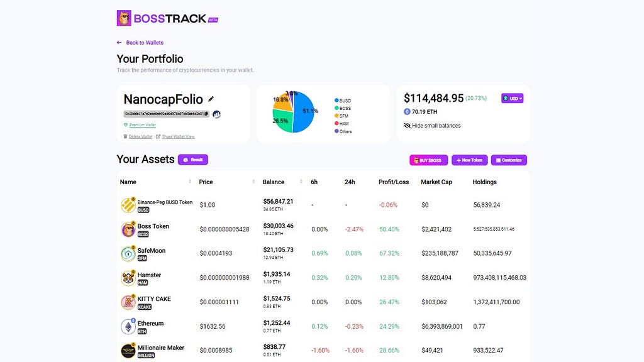Screen dimensions: 644x362
Task: Click Ethereum market cap $6,393,869,001
Action: click(x=442, y=326)
